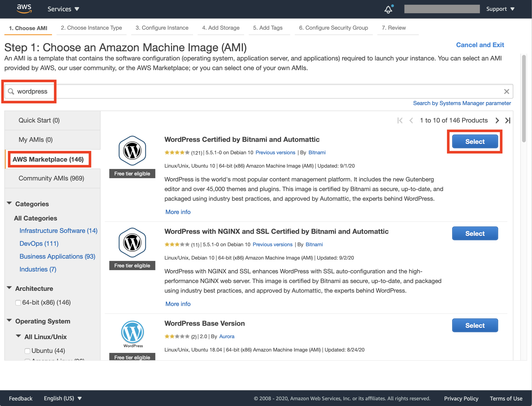Open the Support dropdown
The height and width of the screenshot is (406, 532).
click(500, 9)
